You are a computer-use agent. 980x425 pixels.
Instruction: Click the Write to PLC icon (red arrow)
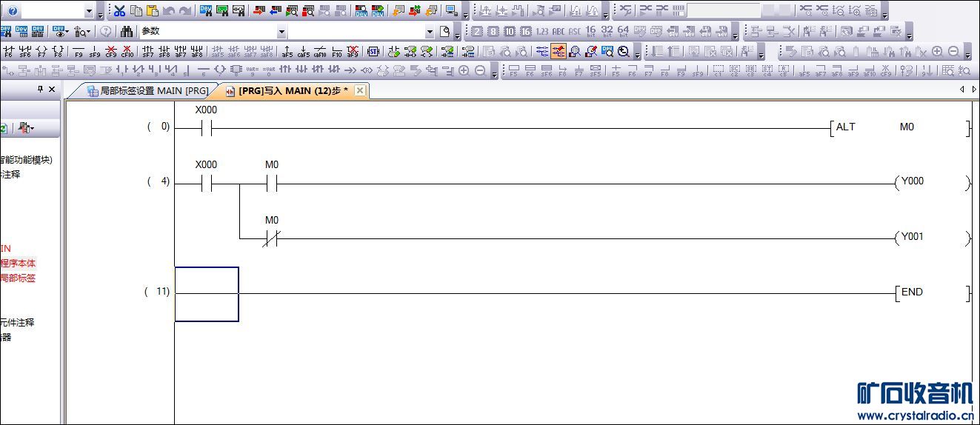coord(259,10)
